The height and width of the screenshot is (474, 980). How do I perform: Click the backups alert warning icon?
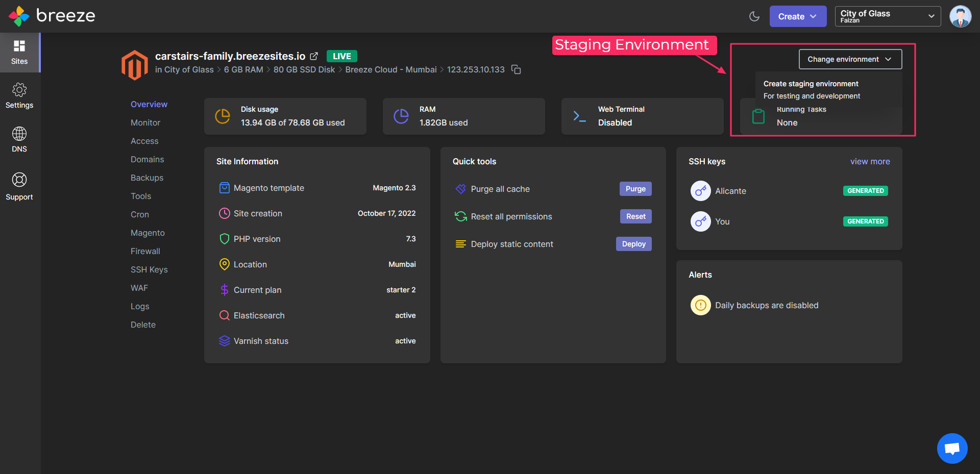click(701, 305)
